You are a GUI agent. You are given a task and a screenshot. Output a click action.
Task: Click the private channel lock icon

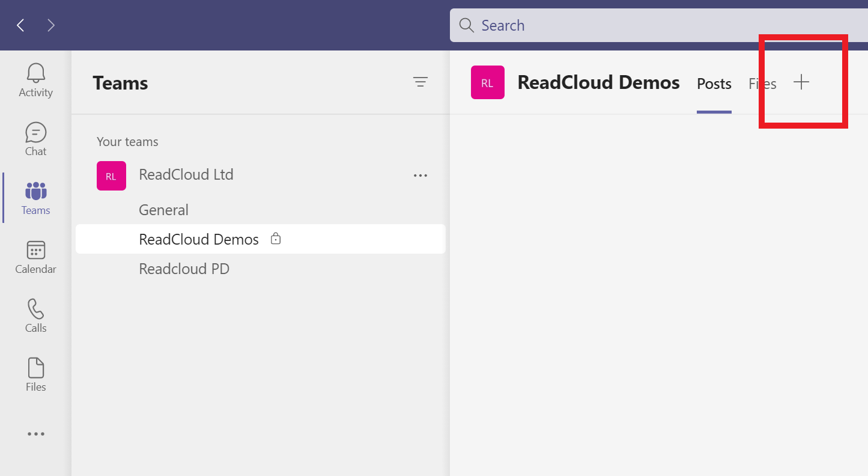tap(275, 239)
